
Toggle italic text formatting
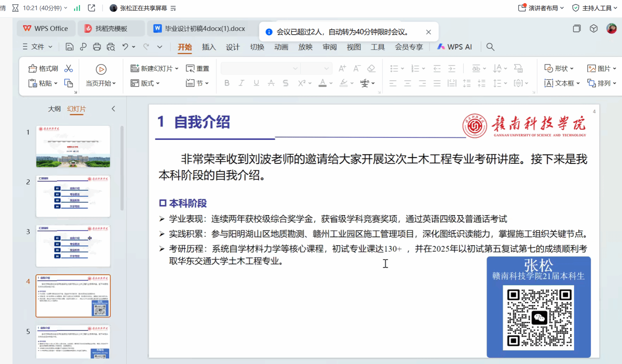pos(242,83)
